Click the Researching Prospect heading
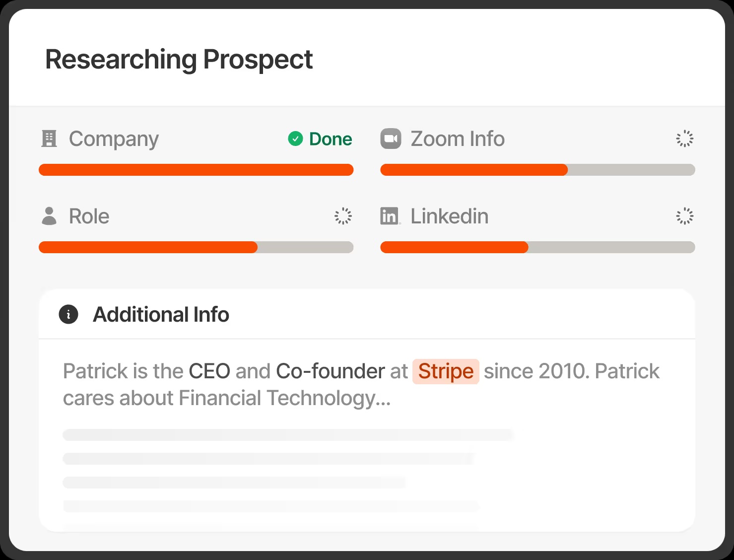The height and width of the screenshot is (560, 734). coord(179,60)
